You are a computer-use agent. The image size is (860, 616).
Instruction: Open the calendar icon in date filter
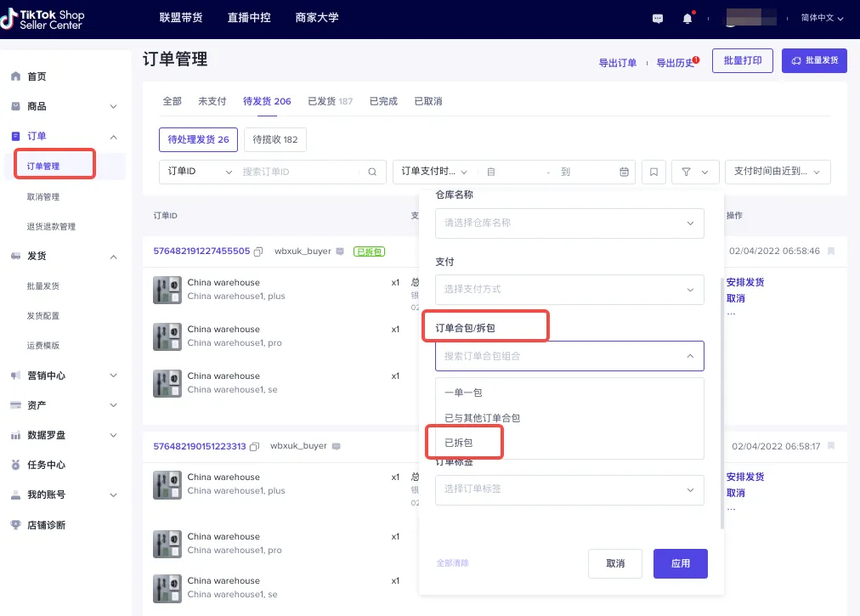click(x=625, y=172)
